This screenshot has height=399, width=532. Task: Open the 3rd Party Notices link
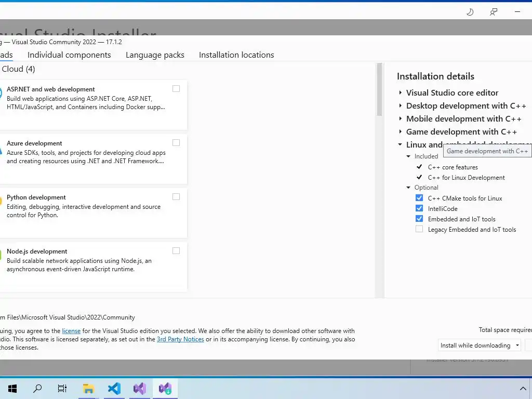click(x=180, y=339)
